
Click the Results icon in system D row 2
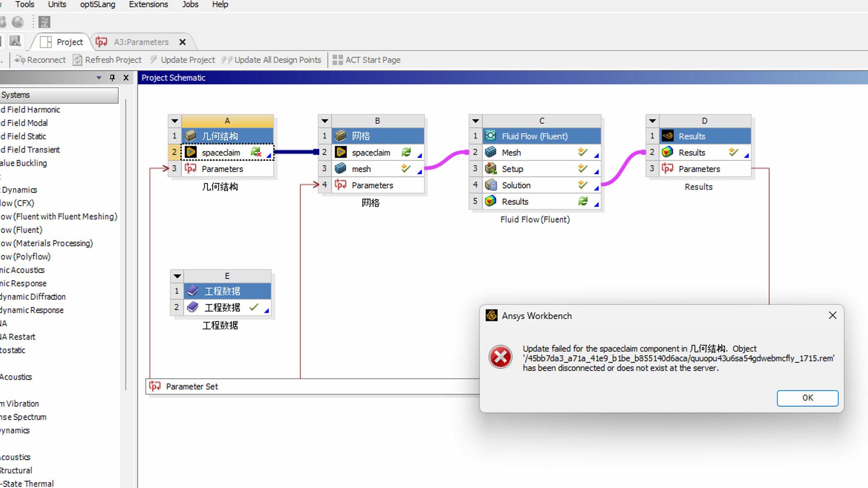tap(667, 152)
